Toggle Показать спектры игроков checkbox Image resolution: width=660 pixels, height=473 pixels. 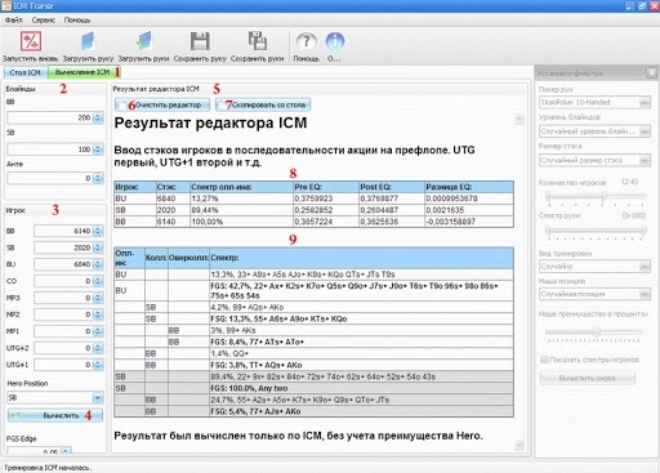pos(544,360)
